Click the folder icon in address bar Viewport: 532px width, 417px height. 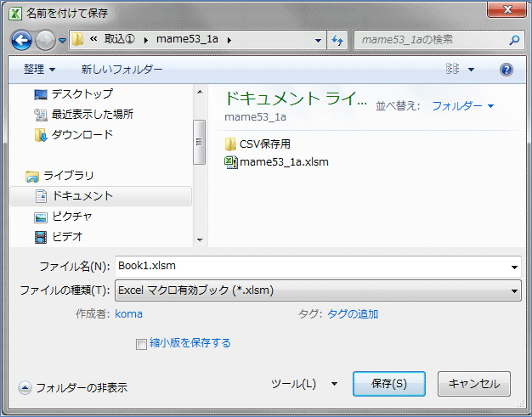(x=77, y=40)
